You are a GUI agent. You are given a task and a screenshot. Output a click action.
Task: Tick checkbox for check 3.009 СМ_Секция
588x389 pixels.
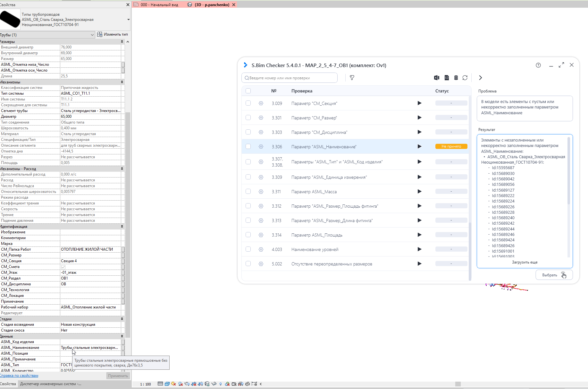point(248,103)
